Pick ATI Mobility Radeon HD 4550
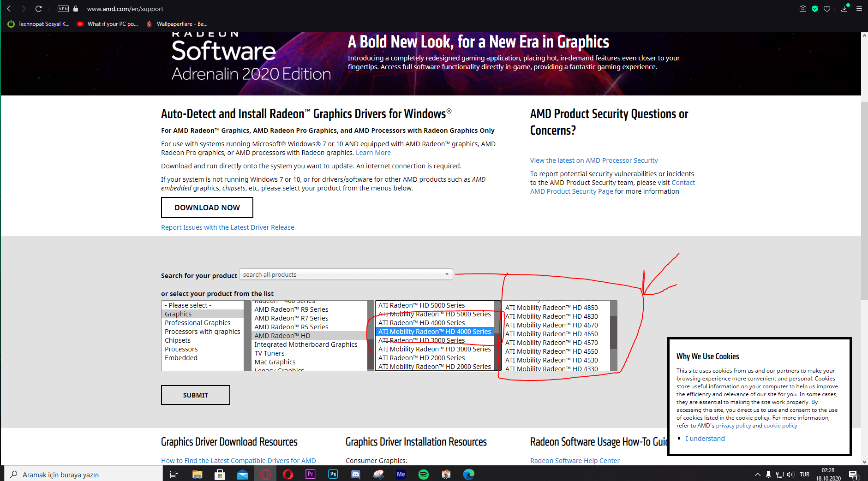 [x=557, y=351]
